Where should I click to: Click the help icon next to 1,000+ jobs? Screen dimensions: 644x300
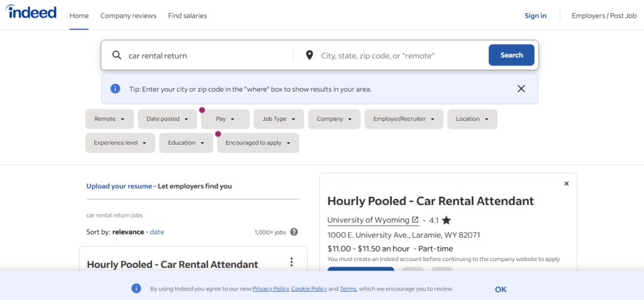point(294,232)
